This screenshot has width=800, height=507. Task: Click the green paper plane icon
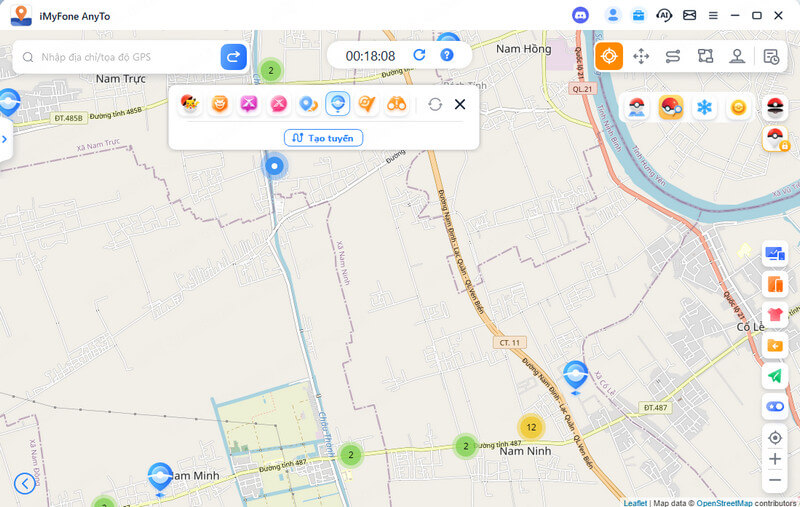(775, 376)
